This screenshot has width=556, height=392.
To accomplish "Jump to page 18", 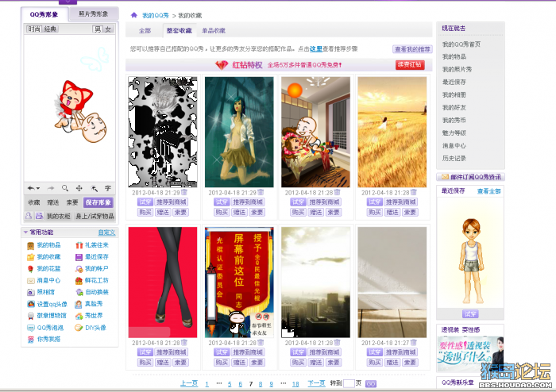I will pos(295,384).
